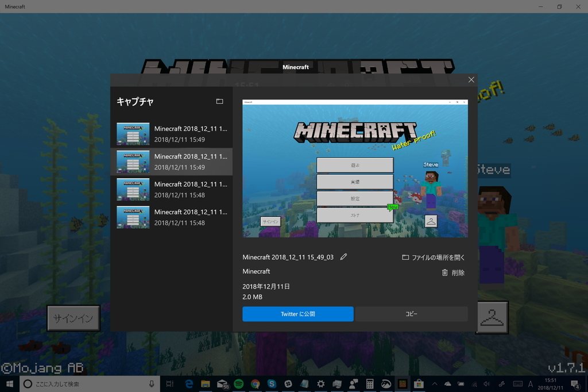588x392 pixels.
Task: Open the Settings gear in the taskbar
Action: pos(320,384)
